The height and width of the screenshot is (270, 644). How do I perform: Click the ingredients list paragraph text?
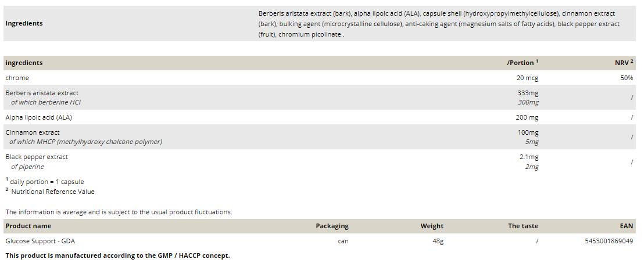point(439,24)
